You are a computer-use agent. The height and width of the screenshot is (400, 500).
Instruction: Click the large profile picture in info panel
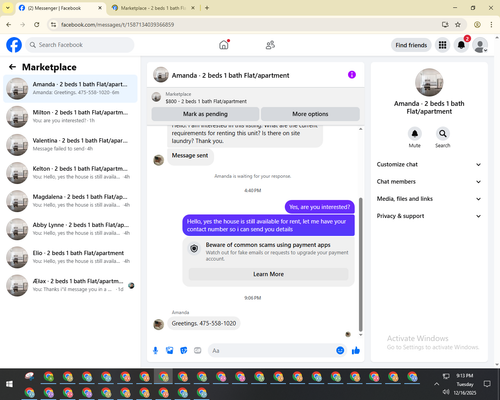point(429,82)
